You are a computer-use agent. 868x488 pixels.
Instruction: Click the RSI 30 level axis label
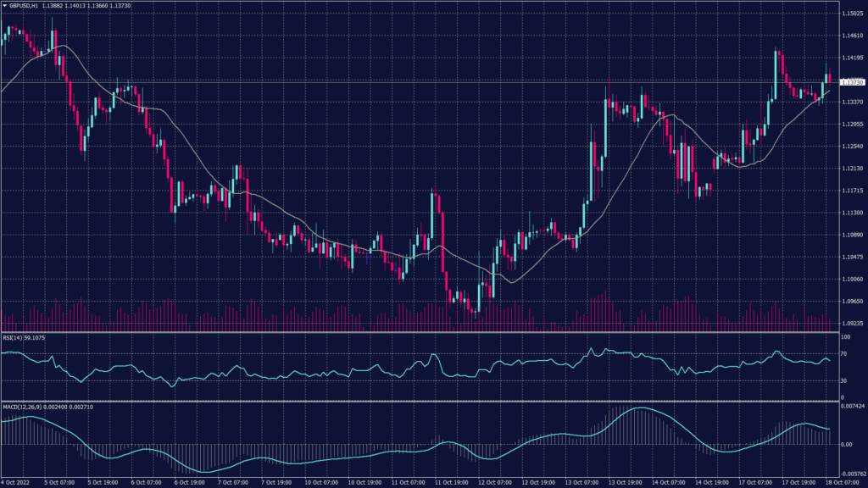[x=844, y=382]
